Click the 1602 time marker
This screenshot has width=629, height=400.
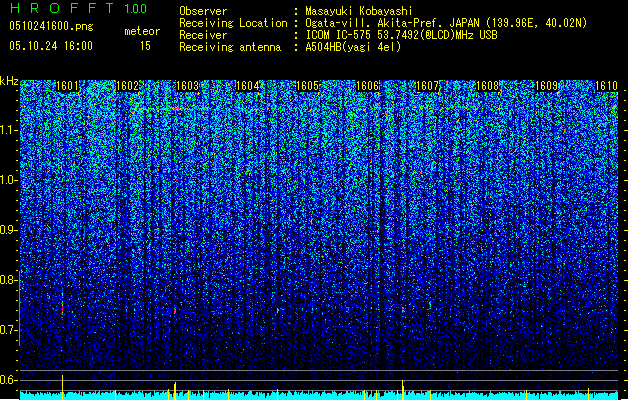[x=127, y=86]
